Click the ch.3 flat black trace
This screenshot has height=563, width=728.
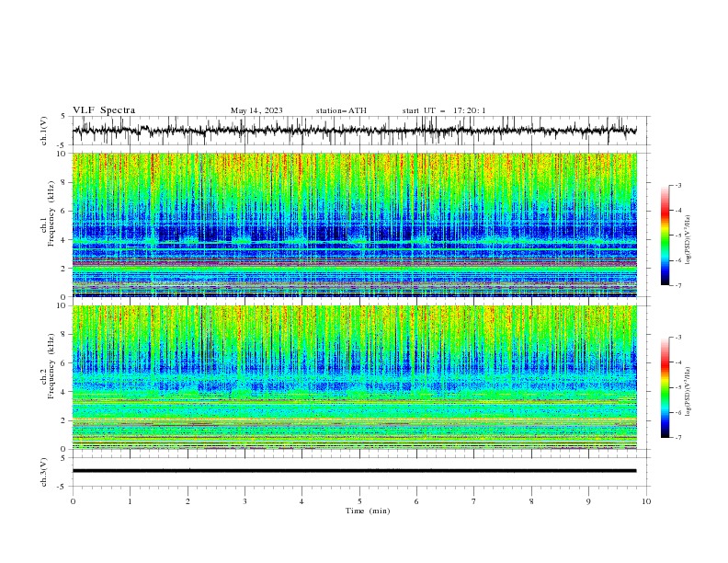354,471
